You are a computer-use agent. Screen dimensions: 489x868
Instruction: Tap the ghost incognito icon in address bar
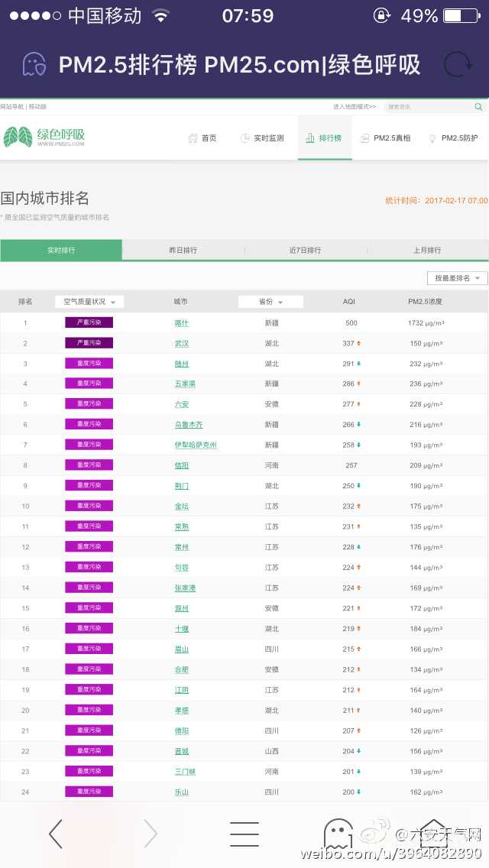pos(34,64)
